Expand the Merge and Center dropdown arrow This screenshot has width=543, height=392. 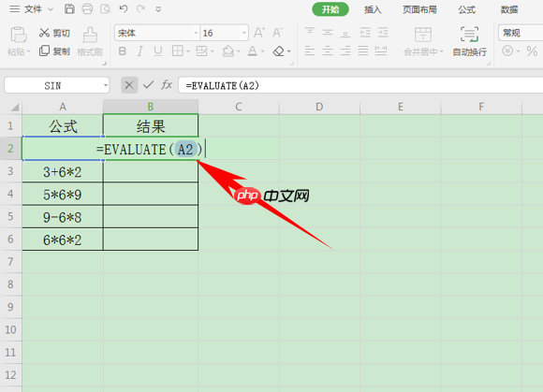[441, 51]
